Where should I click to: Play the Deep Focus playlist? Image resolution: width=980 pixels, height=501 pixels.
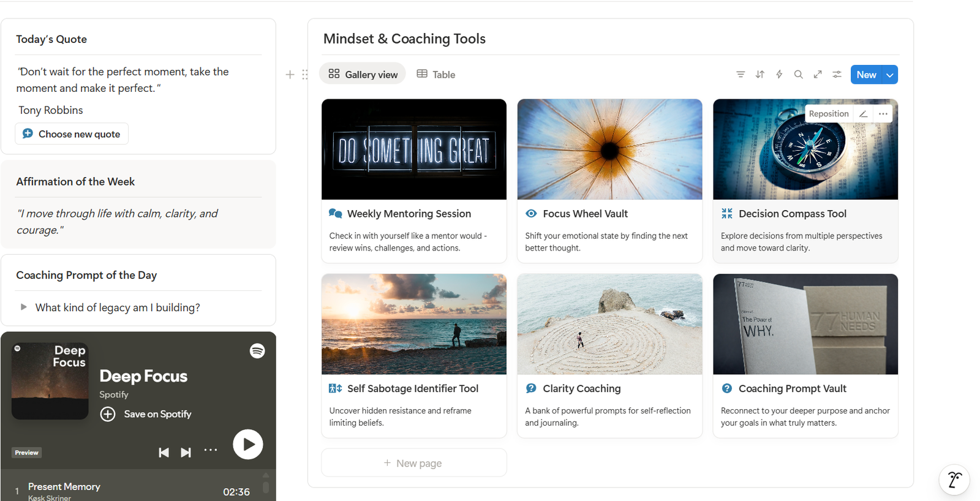248,445
